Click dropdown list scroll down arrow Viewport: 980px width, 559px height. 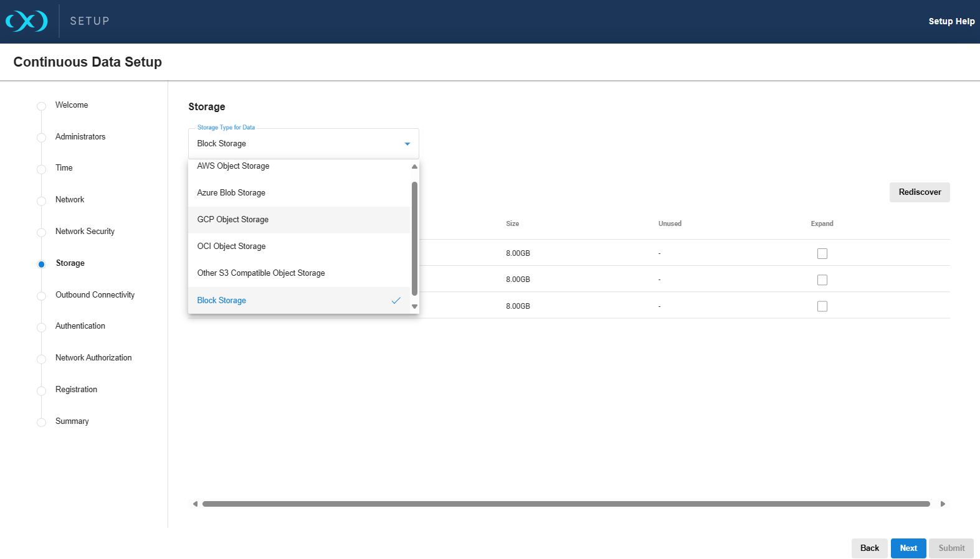pos(414,307)
